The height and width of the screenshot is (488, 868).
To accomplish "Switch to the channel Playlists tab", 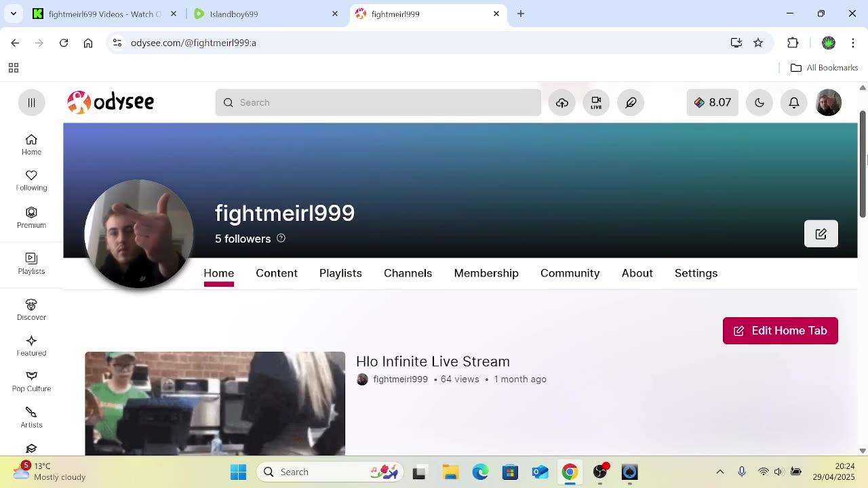I will coord(340,273).
